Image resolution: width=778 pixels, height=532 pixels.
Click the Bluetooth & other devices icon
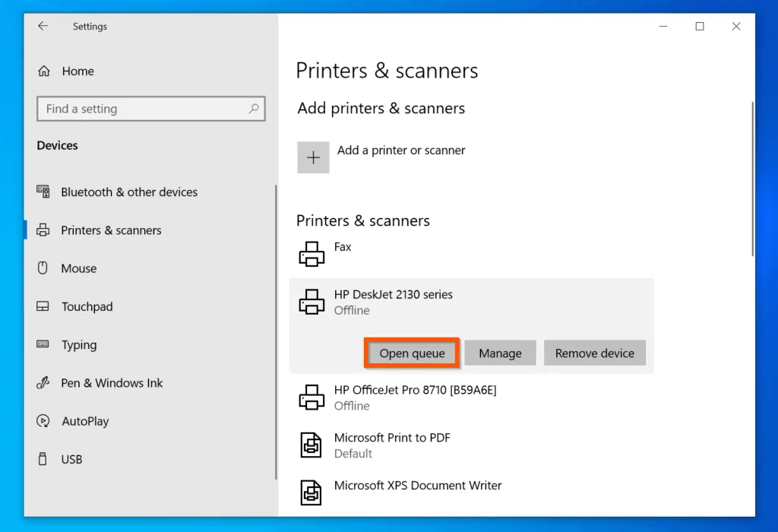tap(43, 192)
